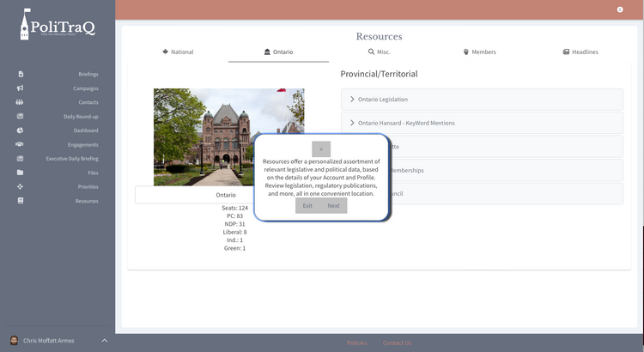Click Exit in the tour popup
This screenshot has height=352, width=644.
[307, 206]
